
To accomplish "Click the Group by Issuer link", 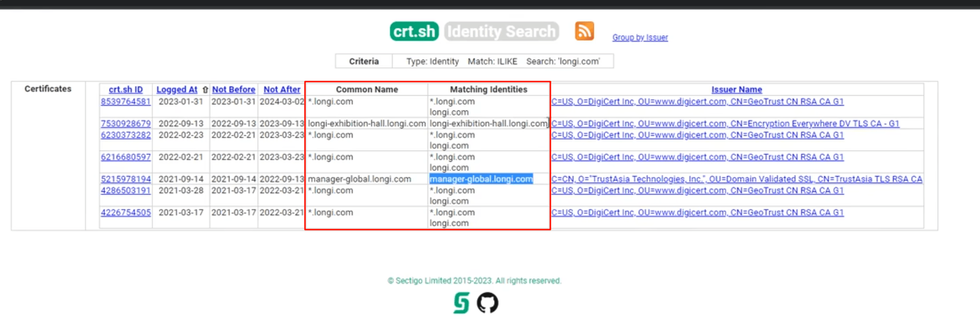I will pyautogui.click(x=640, y=38).
